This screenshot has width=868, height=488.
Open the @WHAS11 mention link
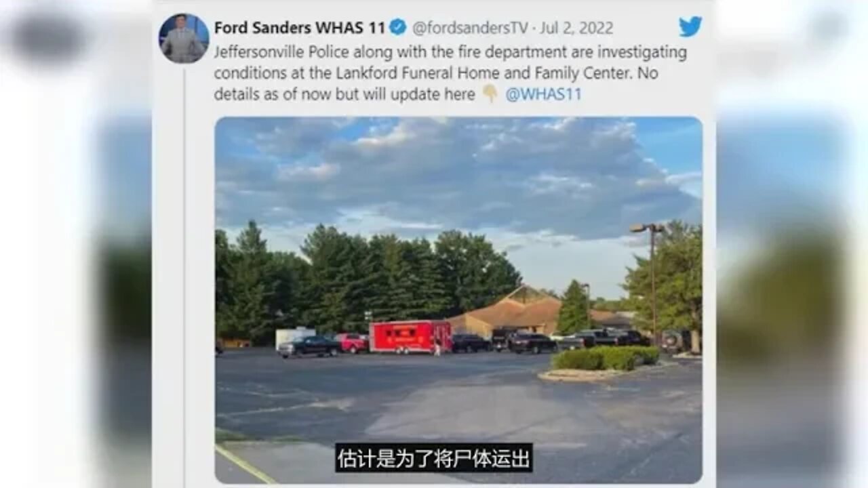click(x=543, y=94)
